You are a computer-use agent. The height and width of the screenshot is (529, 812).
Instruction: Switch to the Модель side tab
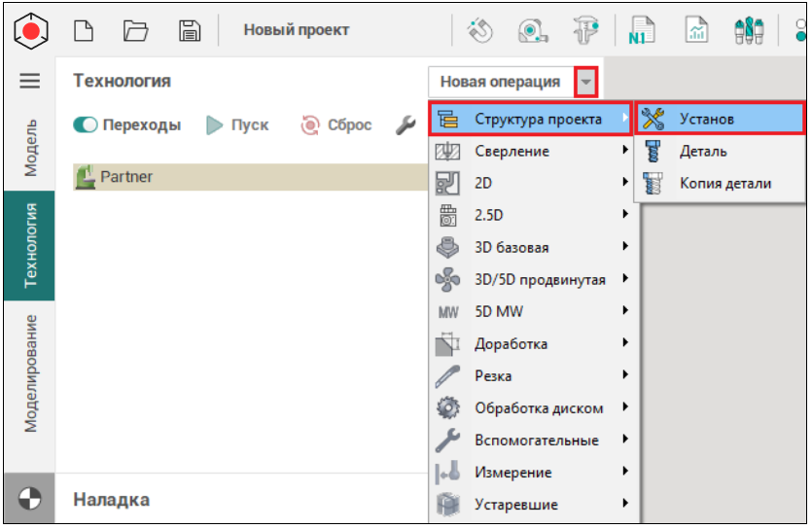click(30, 147)
